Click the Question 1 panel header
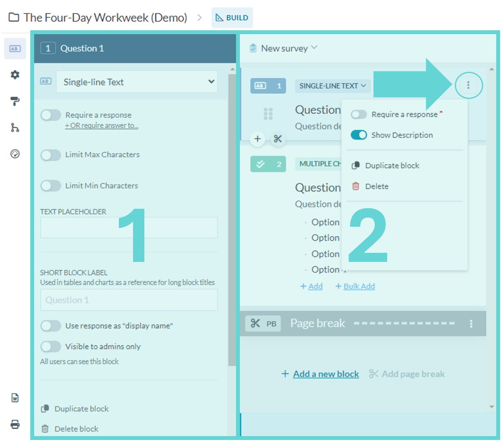This screenshot has width=504, height=443. (135, 48)
